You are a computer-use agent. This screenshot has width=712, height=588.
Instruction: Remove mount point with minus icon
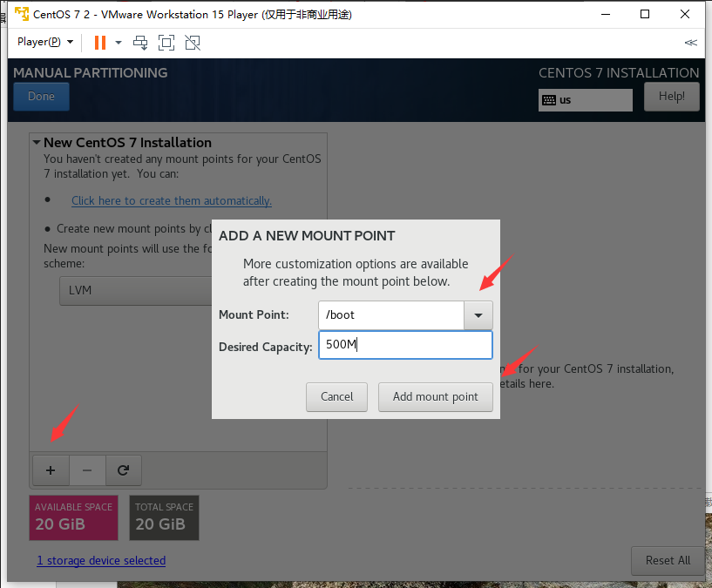pos(87,470)
